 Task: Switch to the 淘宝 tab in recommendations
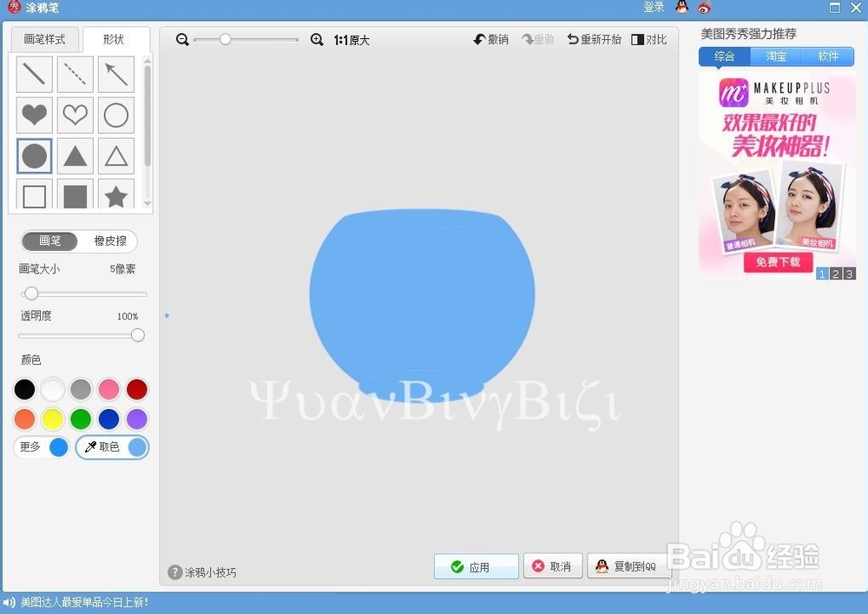click(775, 56)
